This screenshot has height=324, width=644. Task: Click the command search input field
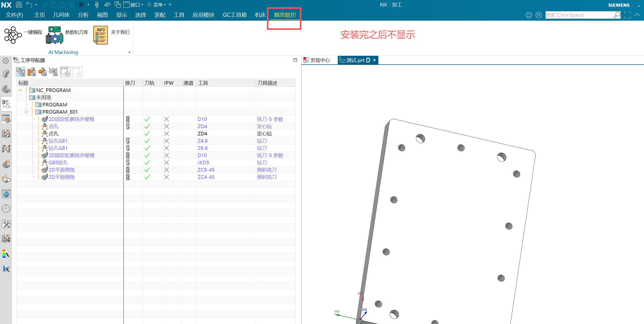pos(579,15)
